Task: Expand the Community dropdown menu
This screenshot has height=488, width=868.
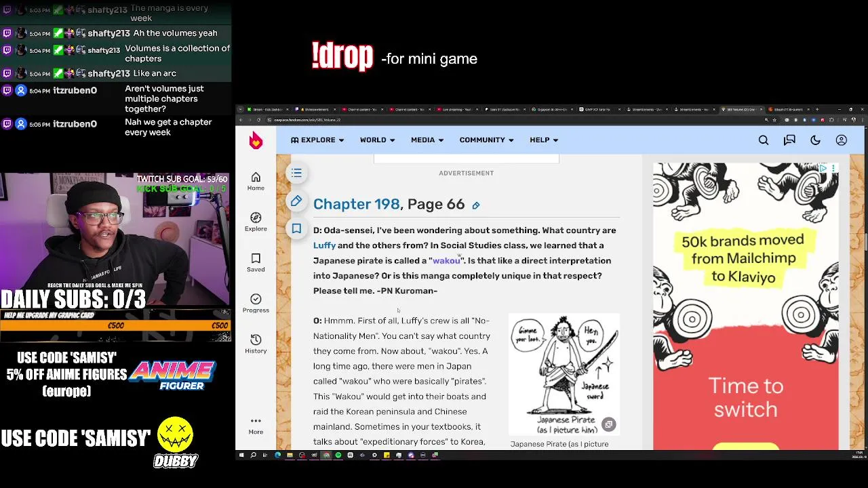Action: [486, 140]
